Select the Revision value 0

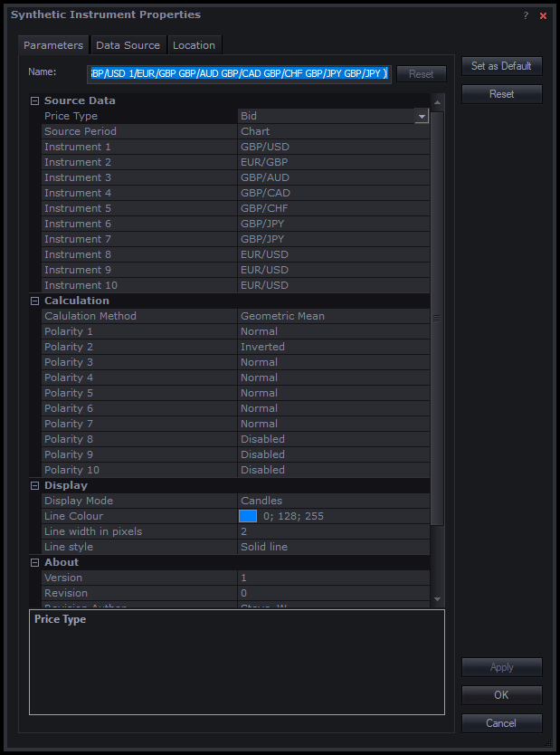point(334,594)
